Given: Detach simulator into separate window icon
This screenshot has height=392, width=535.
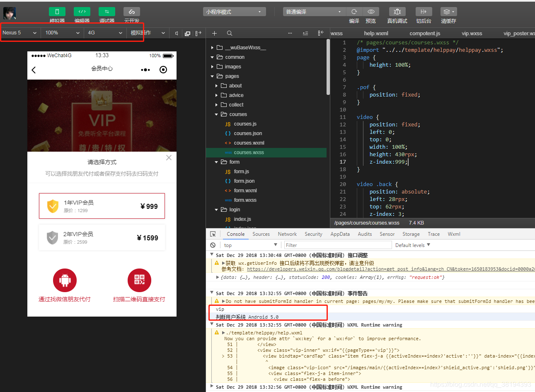Looking at the screenshot, I should click(x=187, y=33).
